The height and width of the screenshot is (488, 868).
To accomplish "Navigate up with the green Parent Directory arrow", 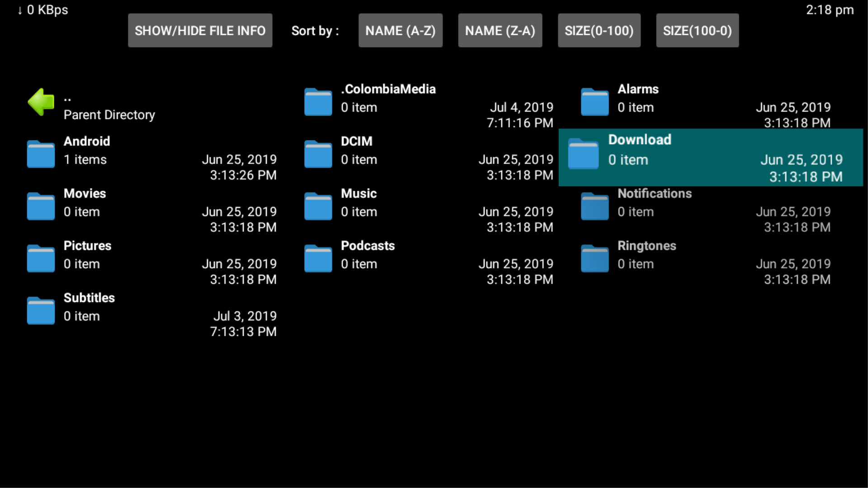I will (41, 102).
